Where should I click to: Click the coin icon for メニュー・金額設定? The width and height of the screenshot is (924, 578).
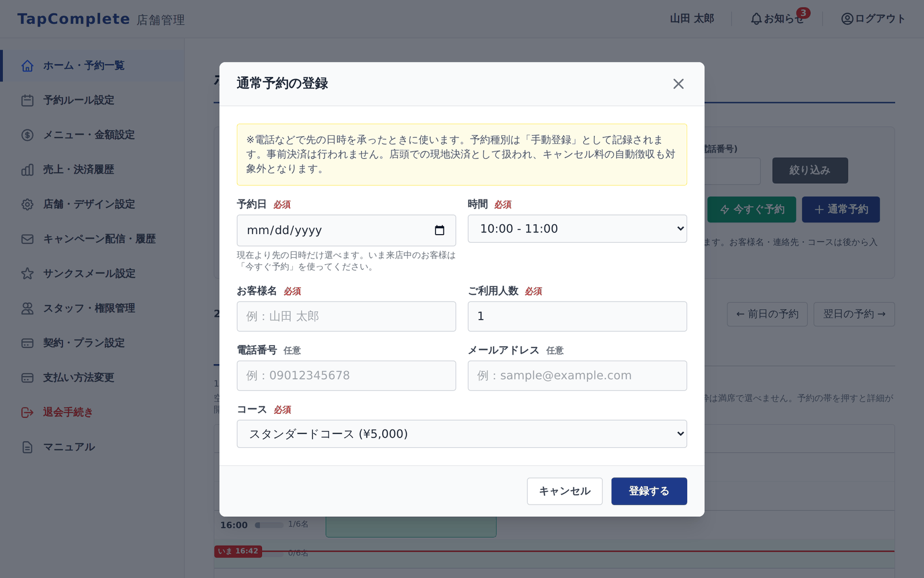pyautogui.click(x=27, y=135)
